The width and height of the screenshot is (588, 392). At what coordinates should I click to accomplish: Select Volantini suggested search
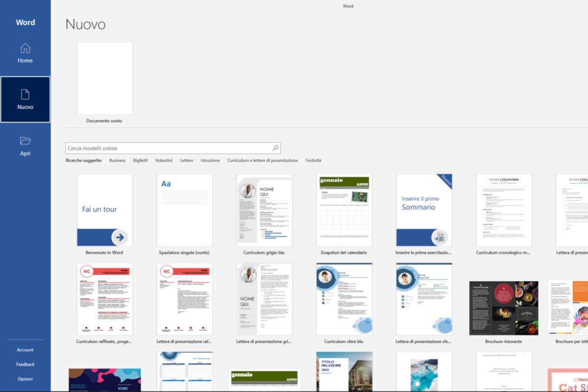pos(164,160)
